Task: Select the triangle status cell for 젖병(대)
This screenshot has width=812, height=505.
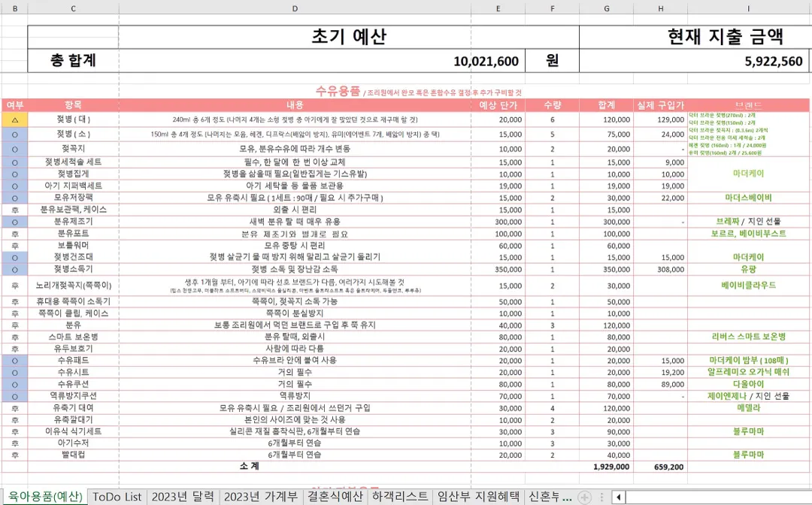Action: coord(15,119)
